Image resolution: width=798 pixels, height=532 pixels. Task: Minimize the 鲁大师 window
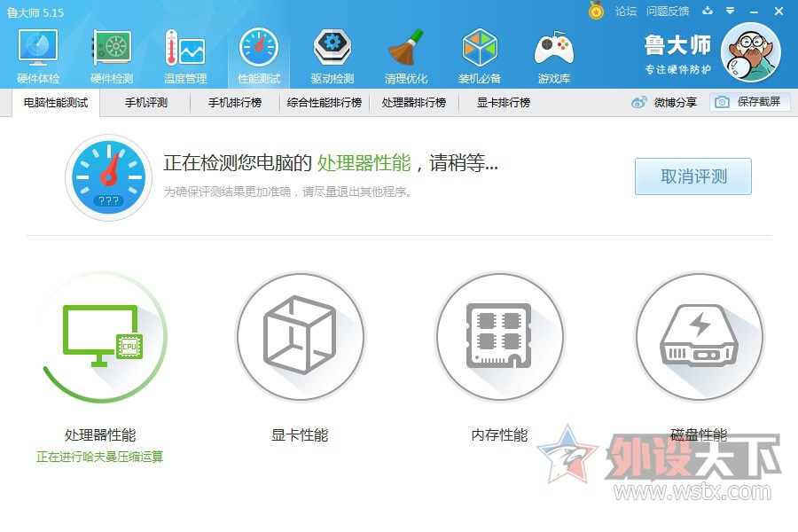pos(755,12)
